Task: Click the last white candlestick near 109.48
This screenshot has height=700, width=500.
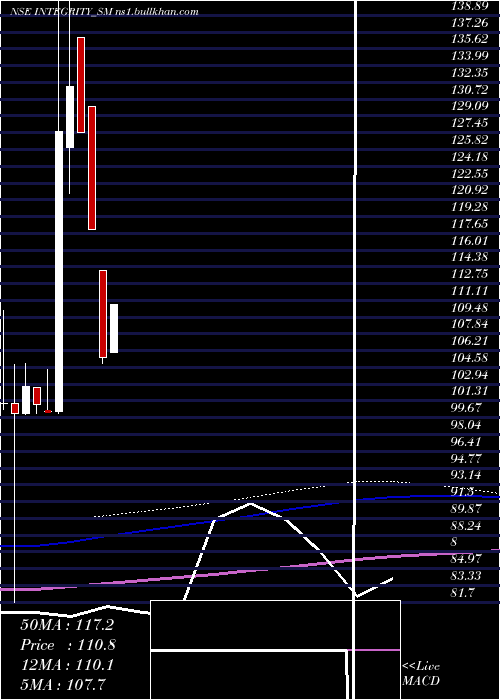Action: [x=114, y=329]
